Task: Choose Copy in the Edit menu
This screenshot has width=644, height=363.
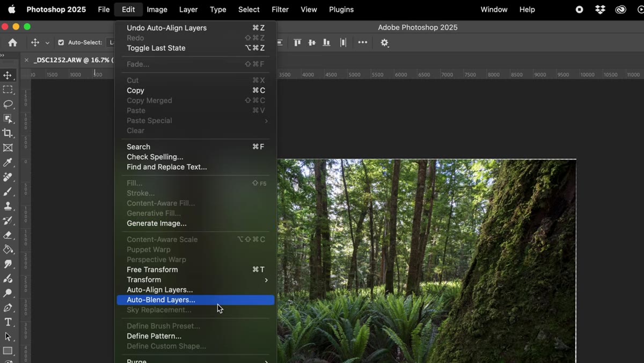Action: 195,90
